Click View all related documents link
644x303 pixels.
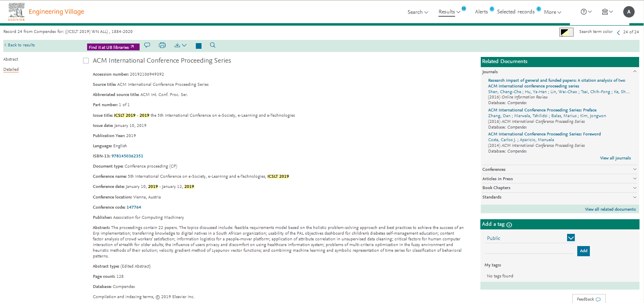tap(610, 209)
